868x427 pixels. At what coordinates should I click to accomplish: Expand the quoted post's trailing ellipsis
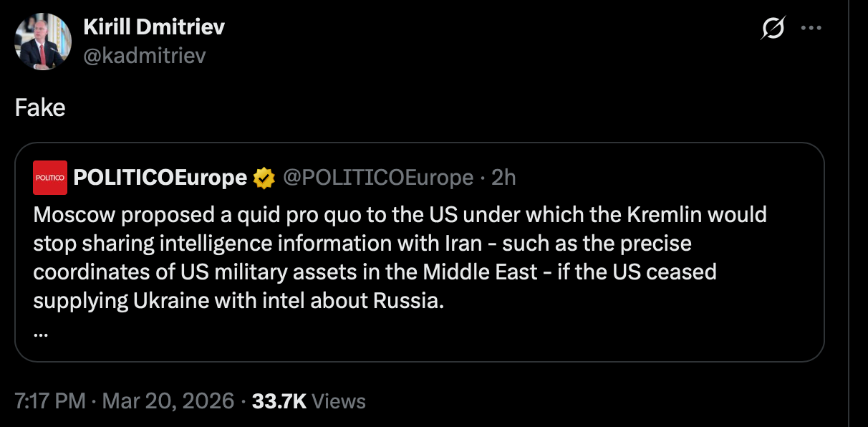[40, 332]
